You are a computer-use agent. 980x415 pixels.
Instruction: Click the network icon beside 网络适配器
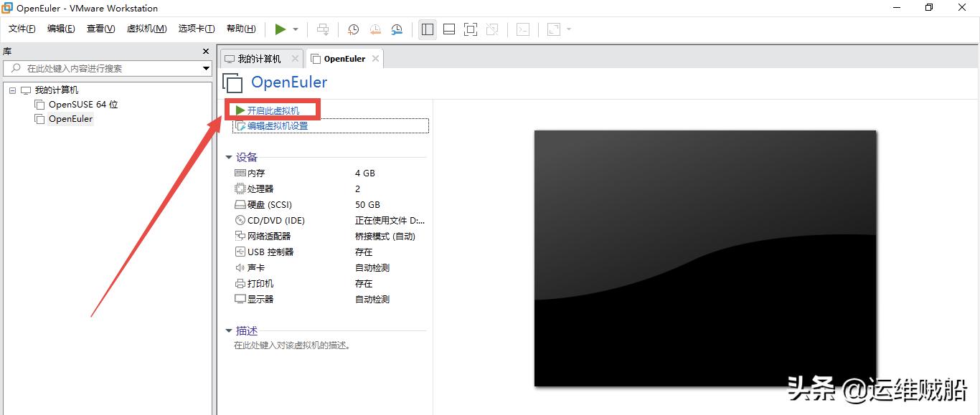click(240, 237)
